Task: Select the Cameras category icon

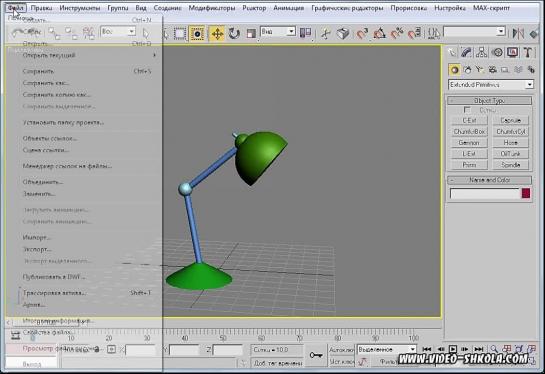Action: pyautogui.click(x=493, y=70)
